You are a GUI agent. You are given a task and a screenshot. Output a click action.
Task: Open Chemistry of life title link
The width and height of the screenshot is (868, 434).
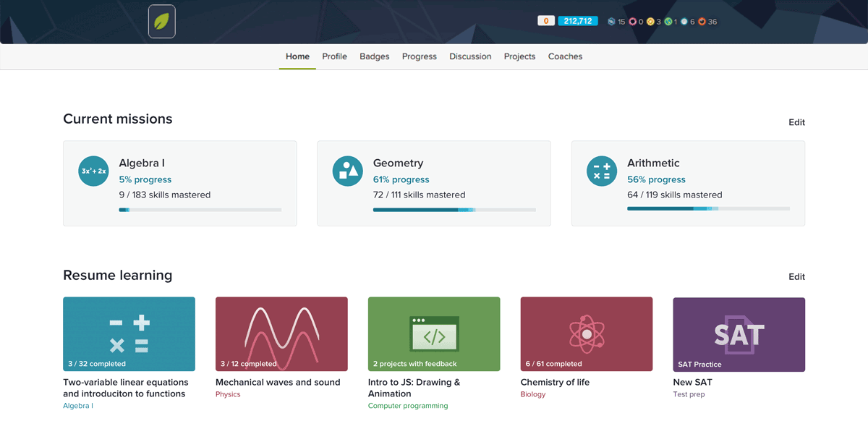coord(555,383)
